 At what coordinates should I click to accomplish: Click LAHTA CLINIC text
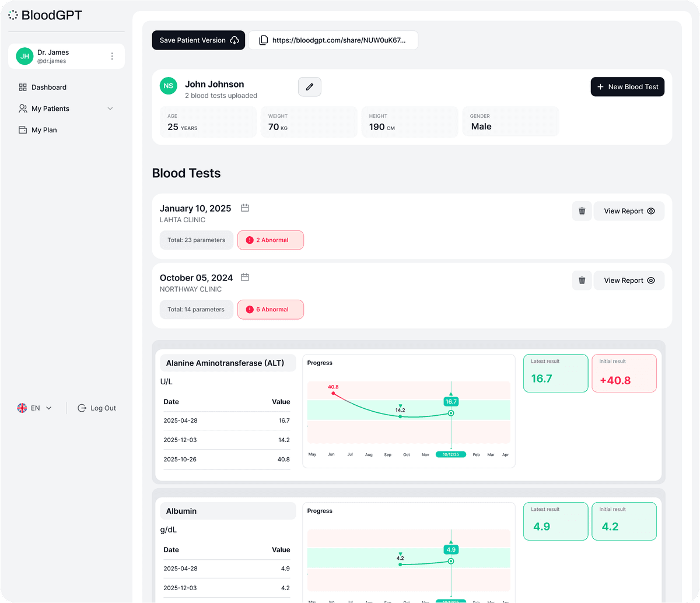pyautogui.click(x=183, y=220)
